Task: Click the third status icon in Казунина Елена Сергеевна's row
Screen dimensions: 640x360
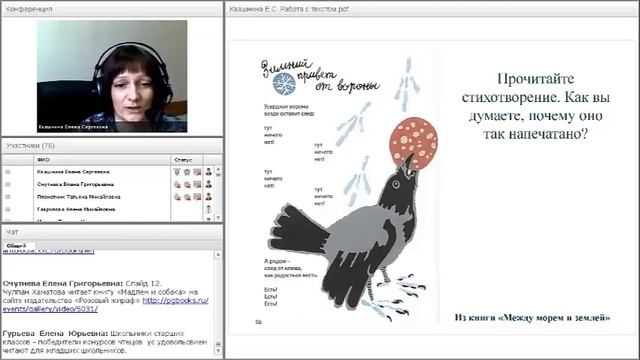Action: point(197,172)
